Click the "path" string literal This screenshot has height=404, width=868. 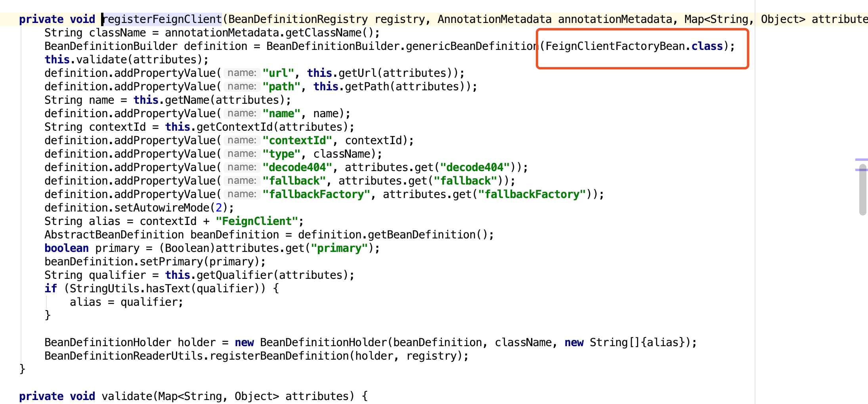pyautogui.click(x=282, y=86)
